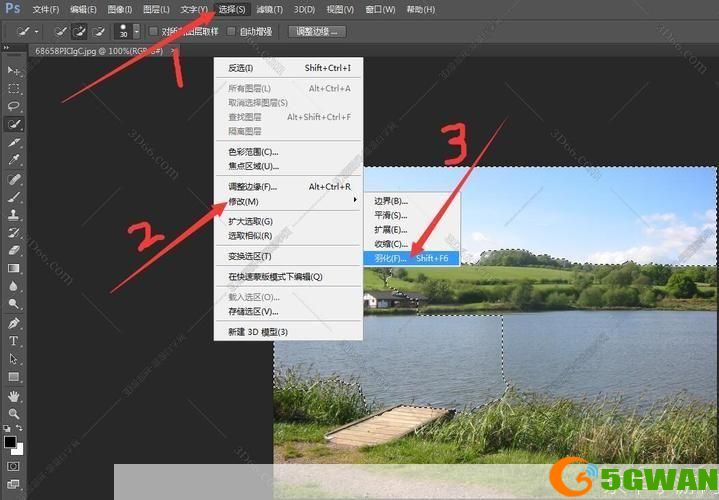The height and width of the screenshot is (500, 719).
Task: Choose 羽化(F)... Shift+F6 in submenu
Action: pyautogui.click(x=412, y=258)
